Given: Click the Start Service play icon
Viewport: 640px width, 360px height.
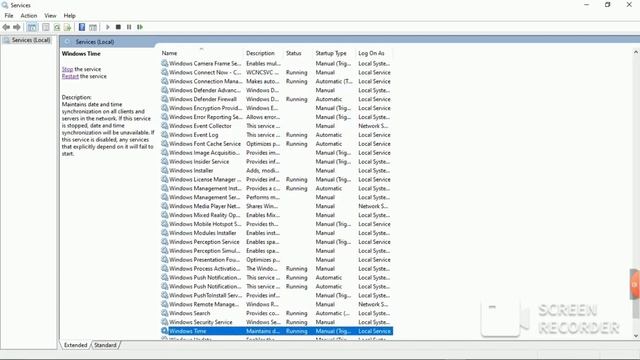Looking at the screenshot, I should click(x=108, y=27).
